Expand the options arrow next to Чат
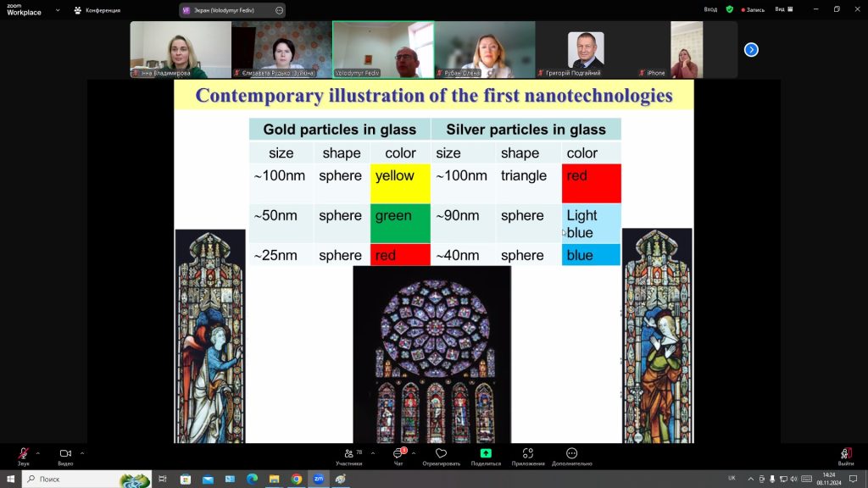 tap(414, 454)
